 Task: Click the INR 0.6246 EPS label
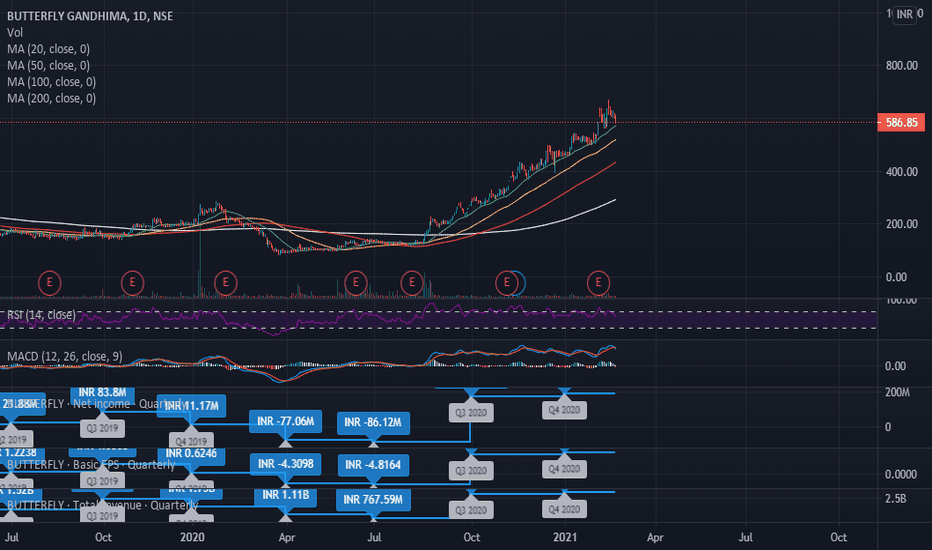pyautogui.click(x=191, y=454)
